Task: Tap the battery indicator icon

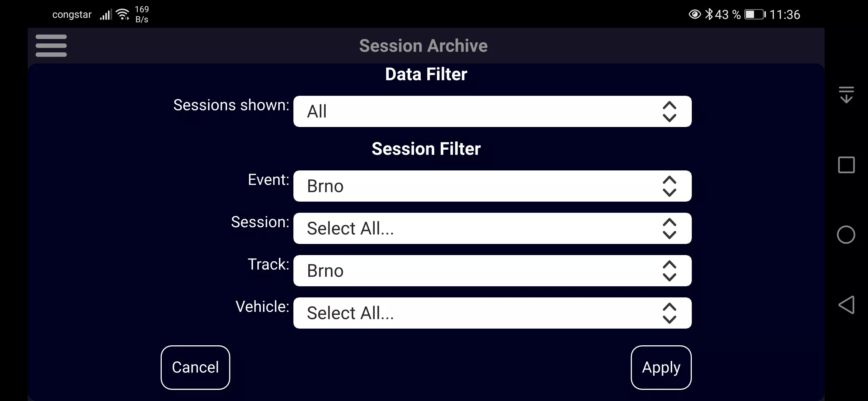Action: 755,14
